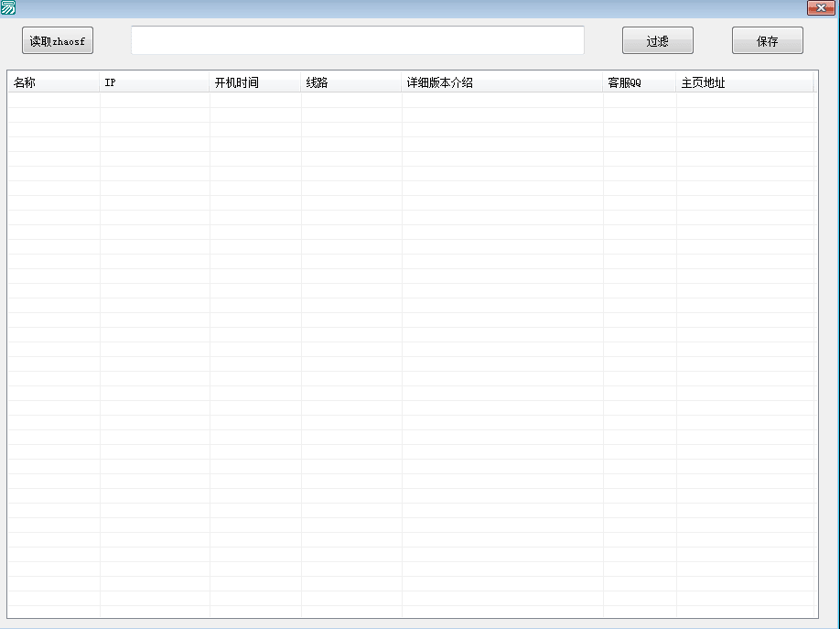Viewport: 840px width, 629px height.
Task: Select first empty row under 名称
Action: tap(53, 101)
